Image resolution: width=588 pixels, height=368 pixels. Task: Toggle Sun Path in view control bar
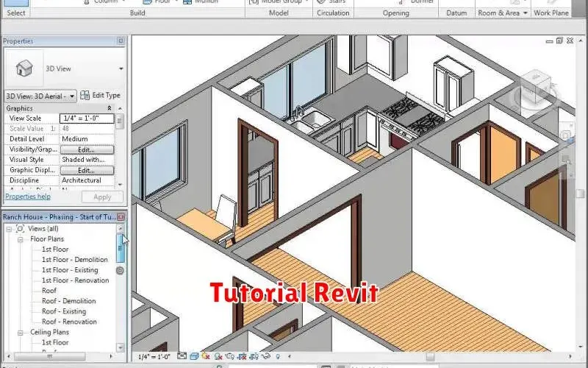tap(206, 356)
